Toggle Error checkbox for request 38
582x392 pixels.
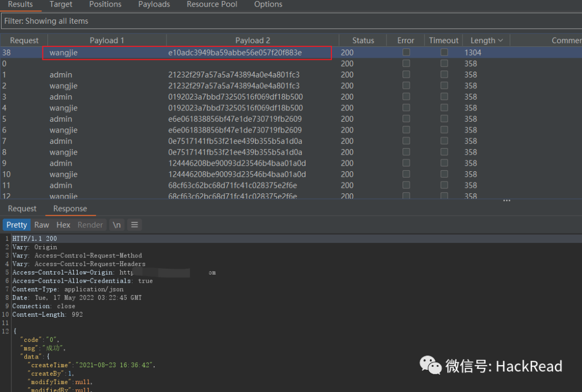point(406,52)
